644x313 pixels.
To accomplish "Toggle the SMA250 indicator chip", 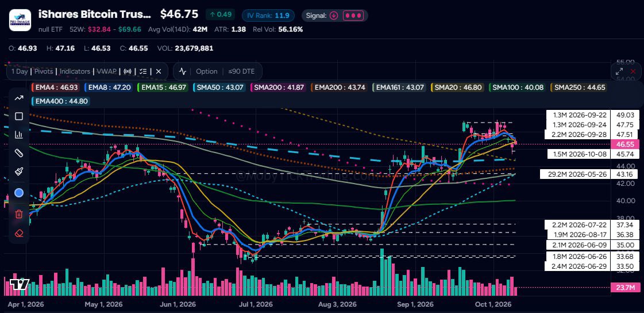I will 577,87.
